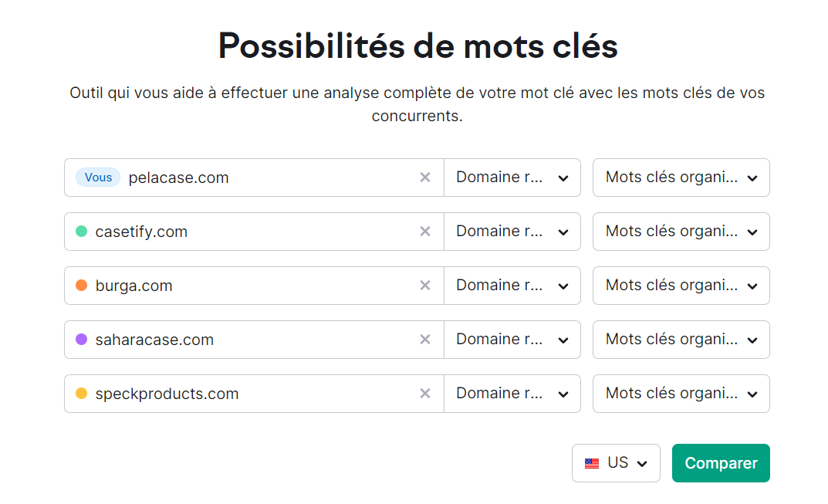The image size is (828, 504).
Task: Click the US flag icon
Action: [x=592, y=462]
